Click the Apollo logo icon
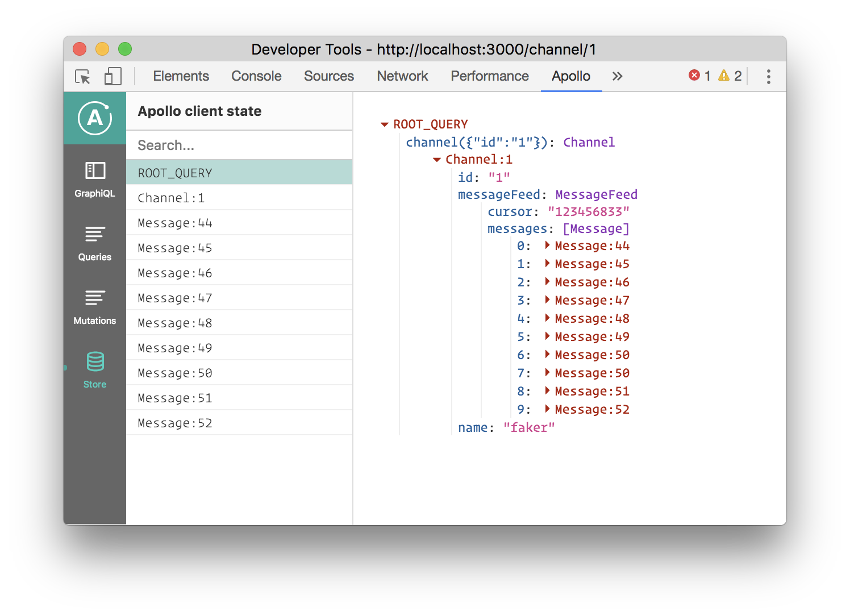The image size is (850, 616). (x=95, y=118)
